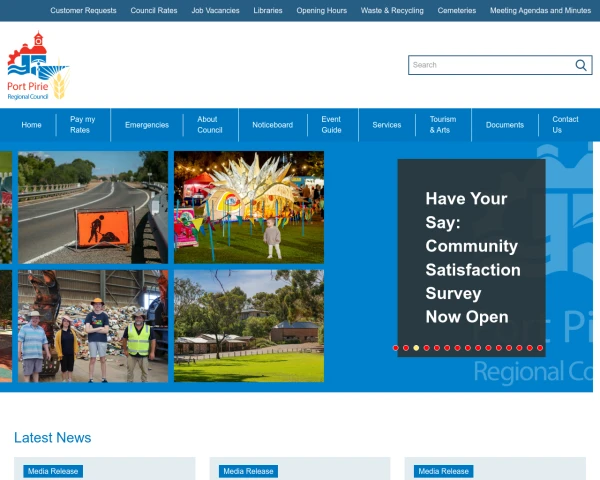Open the Pay my Rates menu item

(x=80, y=125)
